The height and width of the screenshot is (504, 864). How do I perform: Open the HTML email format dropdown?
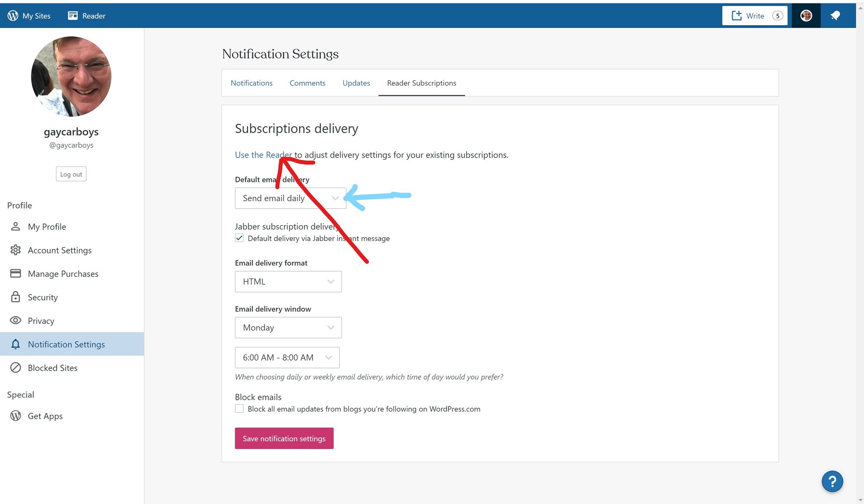pos(288,282)
